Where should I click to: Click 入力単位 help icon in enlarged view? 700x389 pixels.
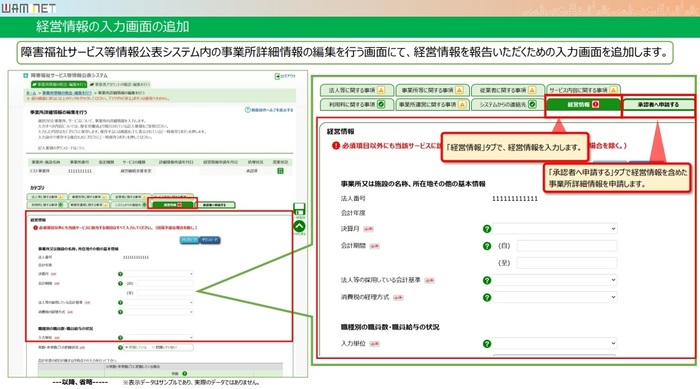coord(487,343)
